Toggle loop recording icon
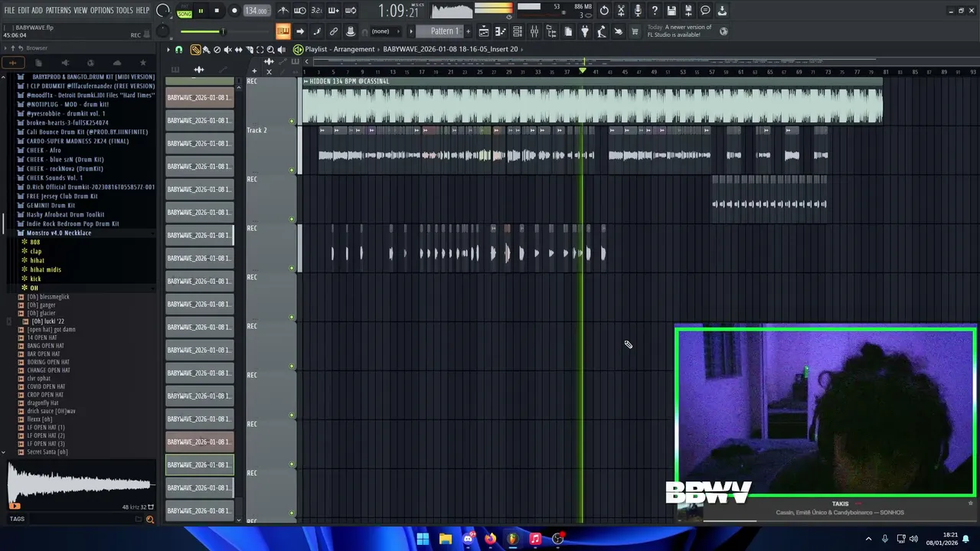This screenshot has height=551, width=980. coord(351,11)
